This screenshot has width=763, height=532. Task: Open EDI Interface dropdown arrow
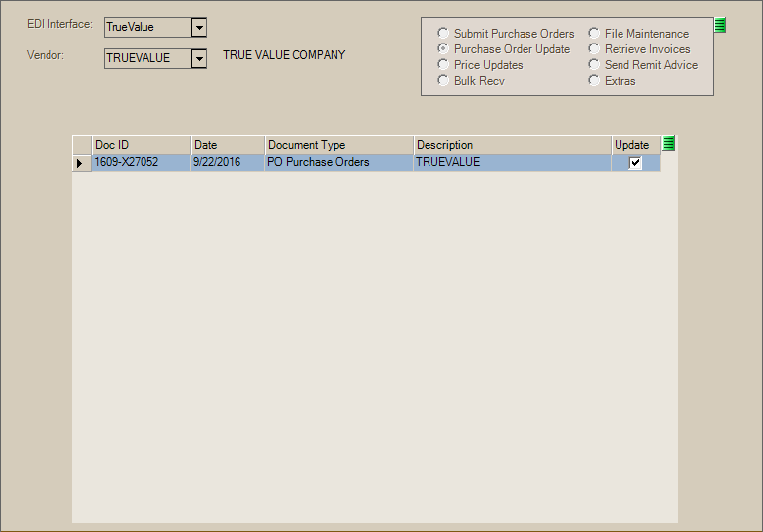point(199,28)
